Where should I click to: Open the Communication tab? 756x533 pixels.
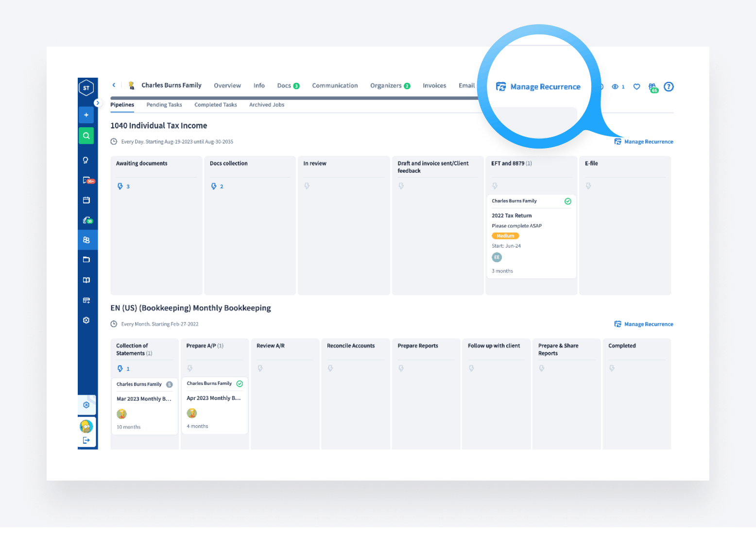335,85
